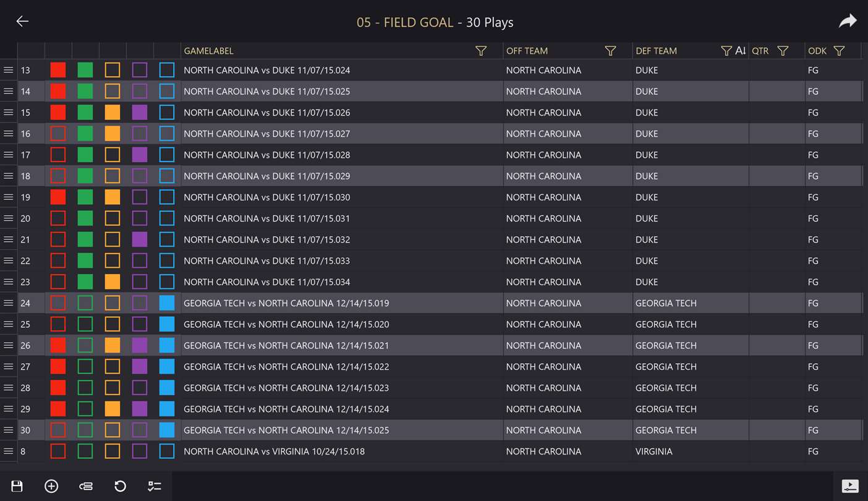Toggle the blue checkbox on play 13

(167, 70)
